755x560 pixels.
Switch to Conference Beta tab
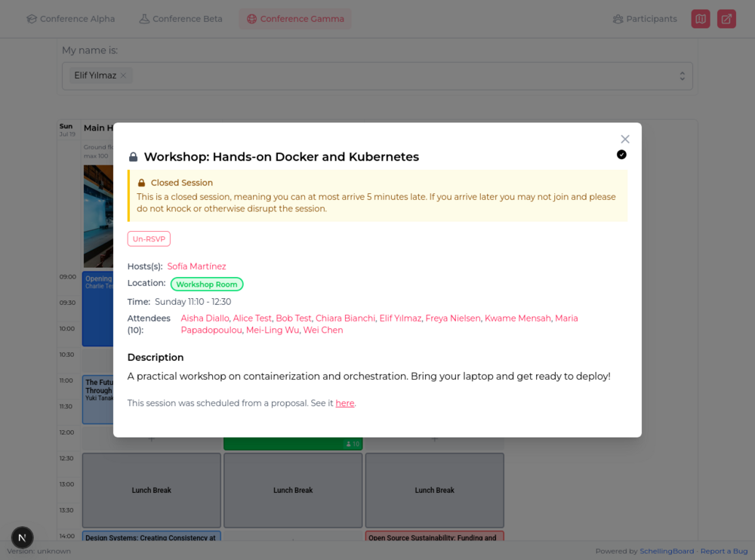point(180,19)
